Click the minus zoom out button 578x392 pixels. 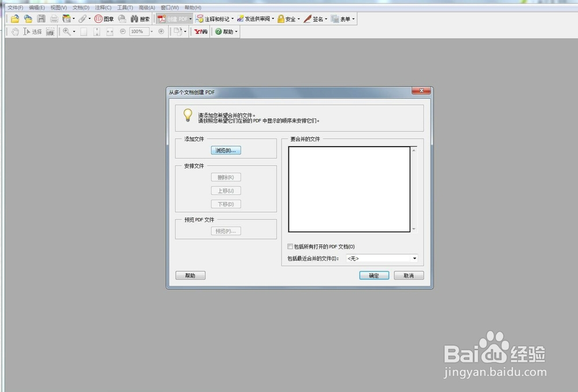(123, 32)
